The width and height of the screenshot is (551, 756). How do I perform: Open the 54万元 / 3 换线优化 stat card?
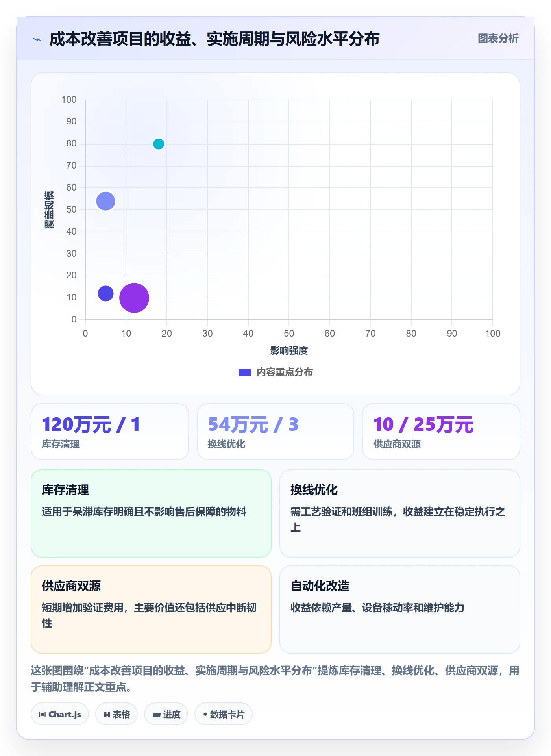coord(275,432)
